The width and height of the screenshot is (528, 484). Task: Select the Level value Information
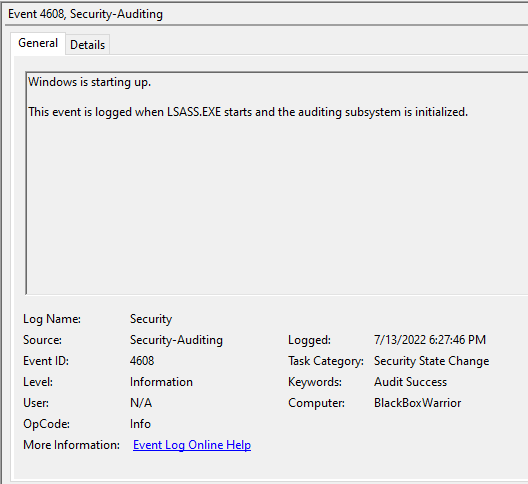161,382
